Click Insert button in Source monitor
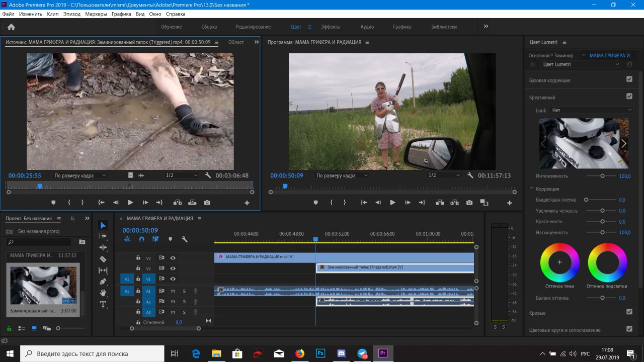The image size is (644, 362). pos(178,203)
